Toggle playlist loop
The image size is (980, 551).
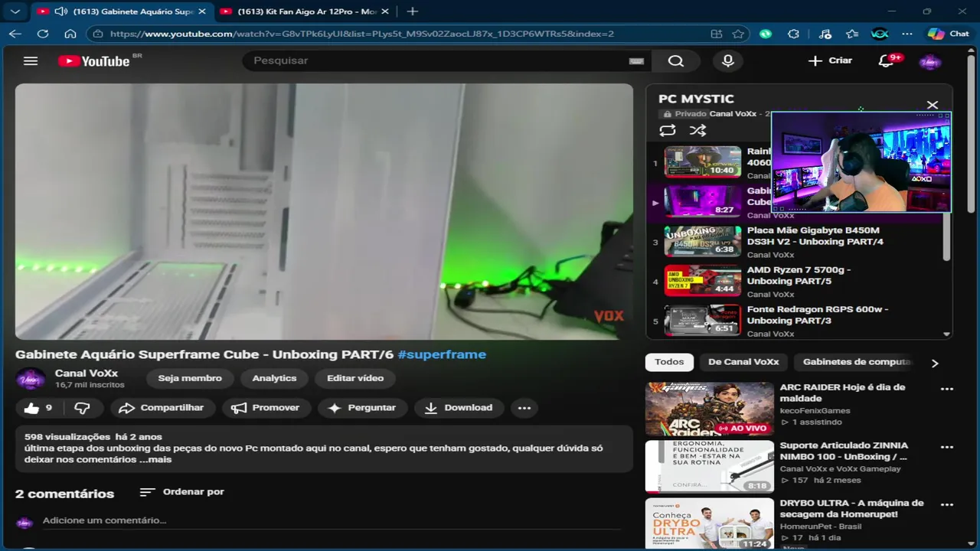pos(668,130)
